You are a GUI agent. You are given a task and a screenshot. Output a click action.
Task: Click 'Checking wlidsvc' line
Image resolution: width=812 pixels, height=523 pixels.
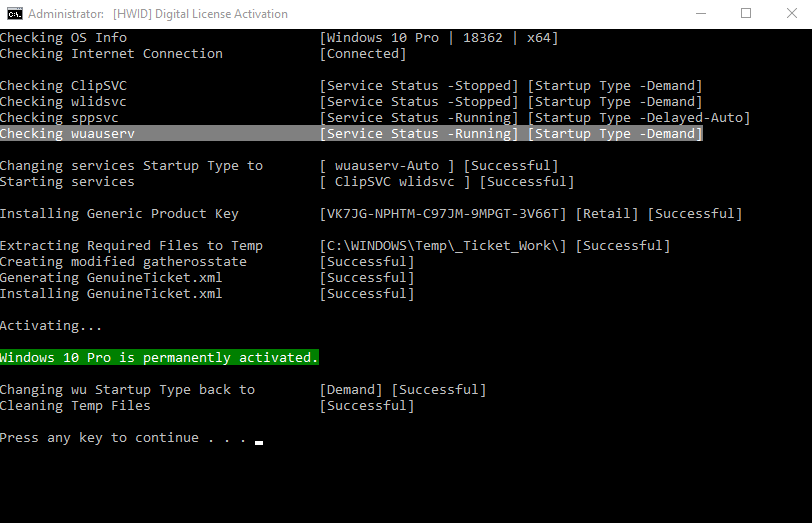click(x=63, y=102)
